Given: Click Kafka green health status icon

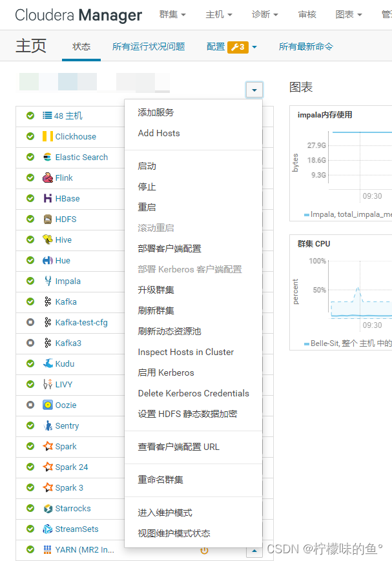Looking at the screenshot, I should coord(30,301).
